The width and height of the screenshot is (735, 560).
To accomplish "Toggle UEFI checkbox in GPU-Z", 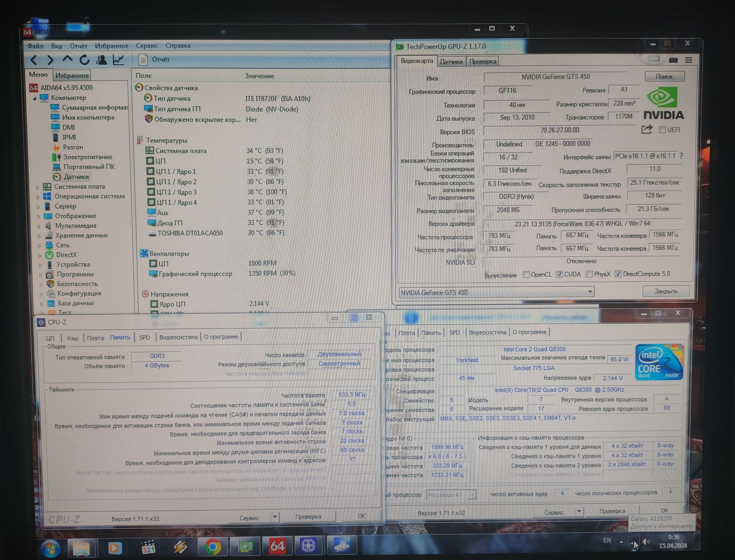I will 662,130.
